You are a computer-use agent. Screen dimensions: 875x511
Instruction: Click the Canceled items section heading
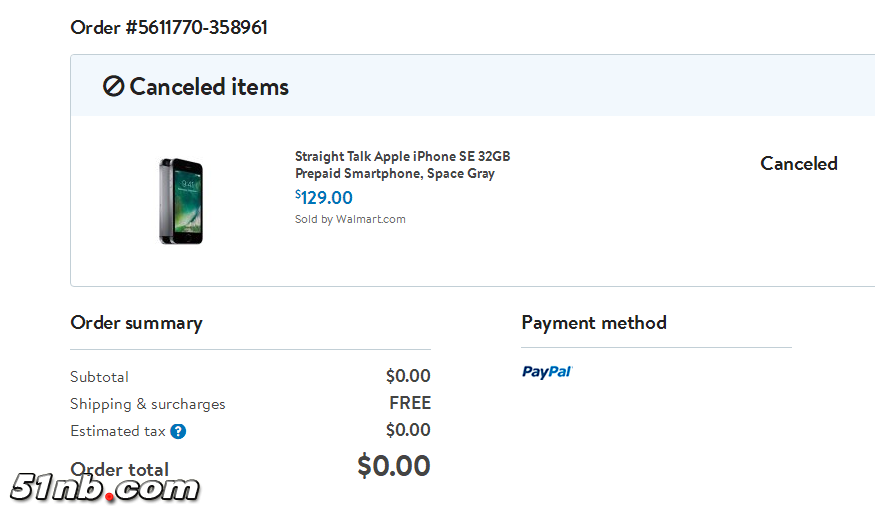point(209,87)
